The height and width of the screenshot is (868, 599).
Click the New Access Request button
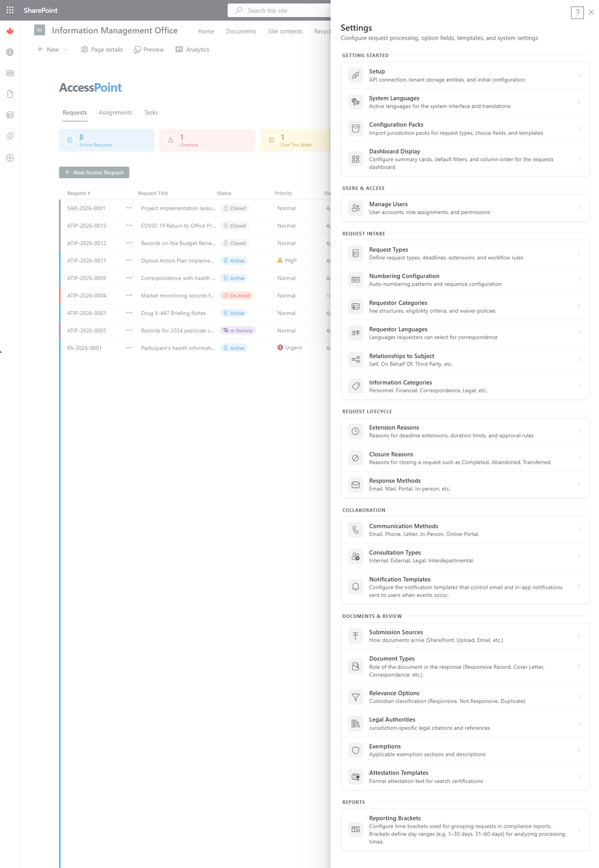(94, 172)
